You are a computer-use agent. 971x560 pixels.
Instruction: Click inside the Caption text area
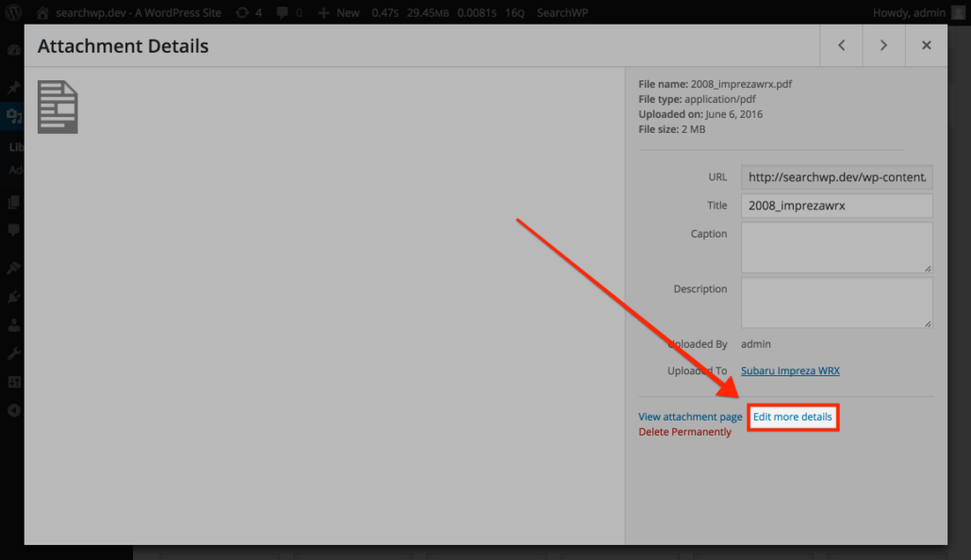(x=836, y=247)
